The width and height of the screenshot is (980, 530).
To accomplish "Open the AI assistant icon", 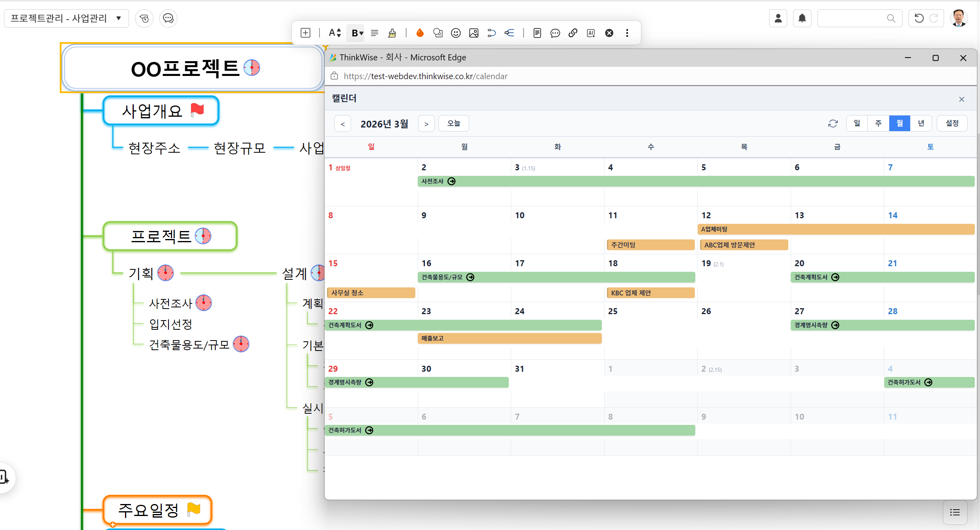I will [591, 33].
